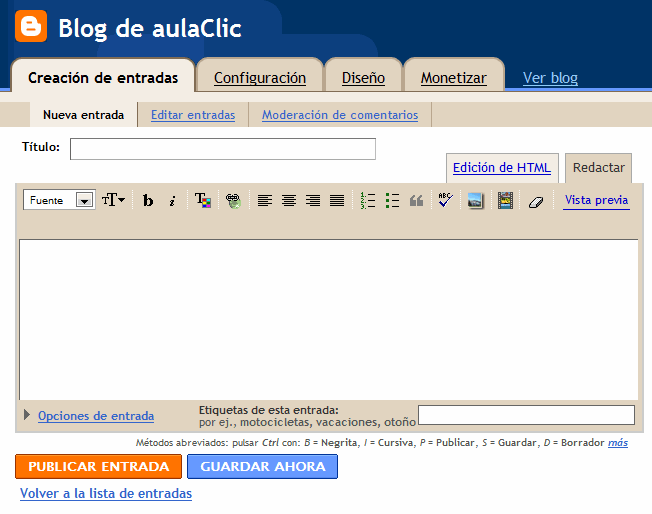Screen dimensions: 652x514
Task: Add an image to the post
Action: (476, 200)
